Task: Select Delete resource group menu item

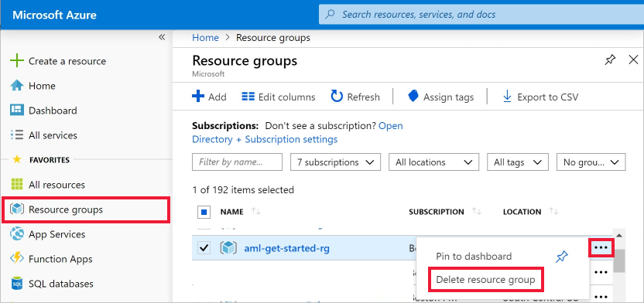Action: 486,280
